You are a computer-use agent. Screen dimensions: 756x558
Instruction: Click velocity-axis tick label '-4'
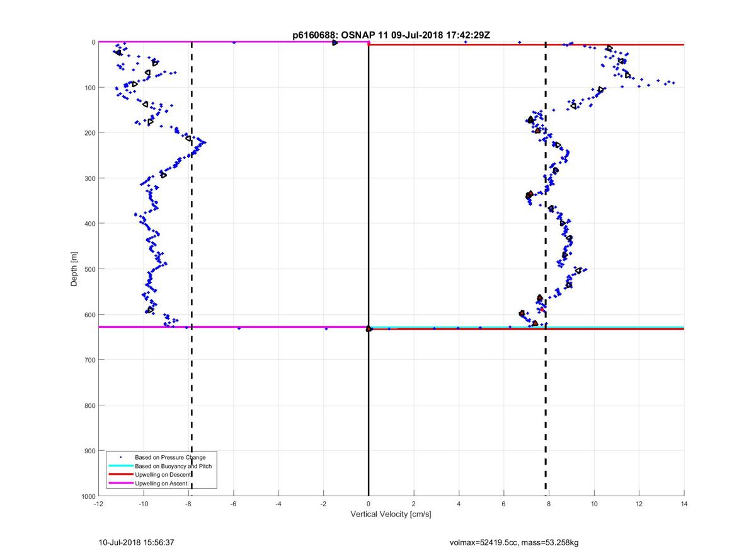tap(278, 504)
